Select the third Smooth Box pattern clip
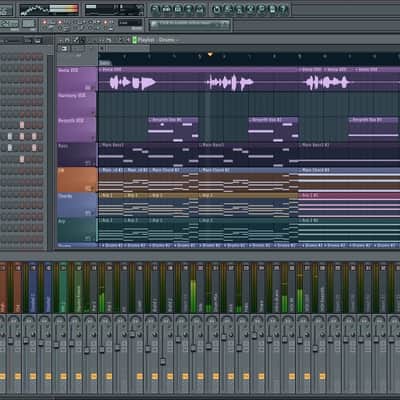 click(374, 130)
